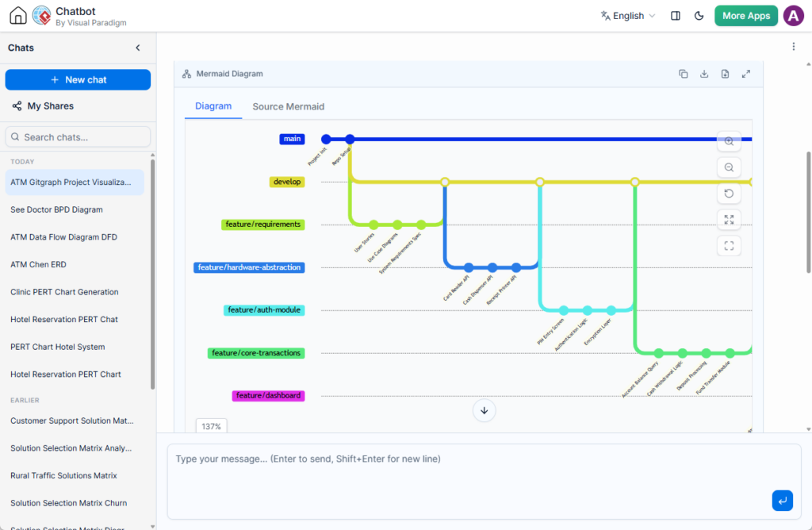This screenshot has height=530, width=812.
Task: Open the user avatar A menu
Action: click(793, 16)
